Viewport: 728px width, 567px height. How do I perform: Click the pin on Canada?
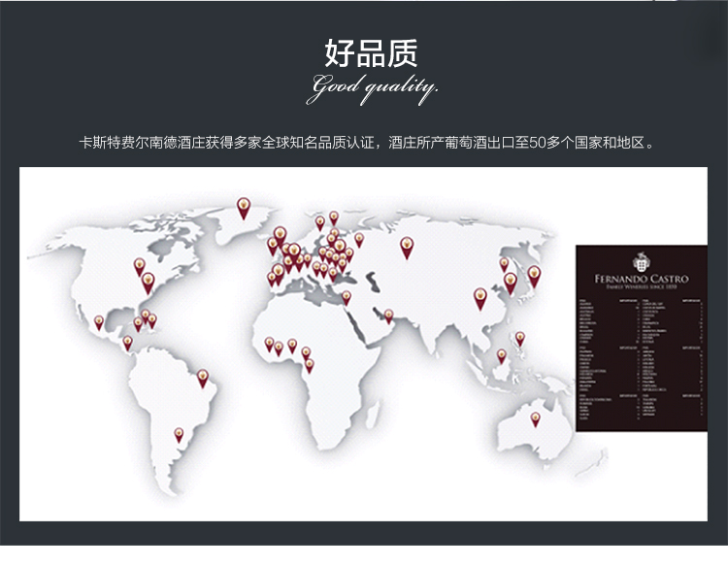click(138, 265)
